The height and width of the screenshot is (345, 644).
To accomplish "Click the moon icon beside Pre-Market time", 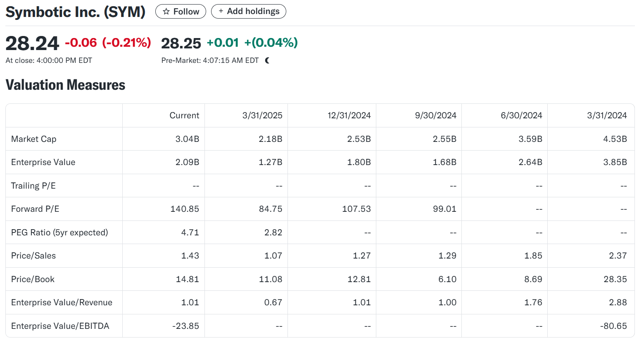I will tap(267, 60).
